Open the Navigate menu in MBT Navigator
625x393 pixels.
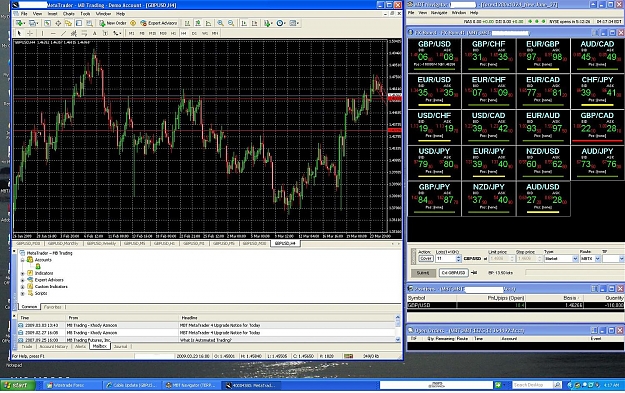tap(439, 13)
